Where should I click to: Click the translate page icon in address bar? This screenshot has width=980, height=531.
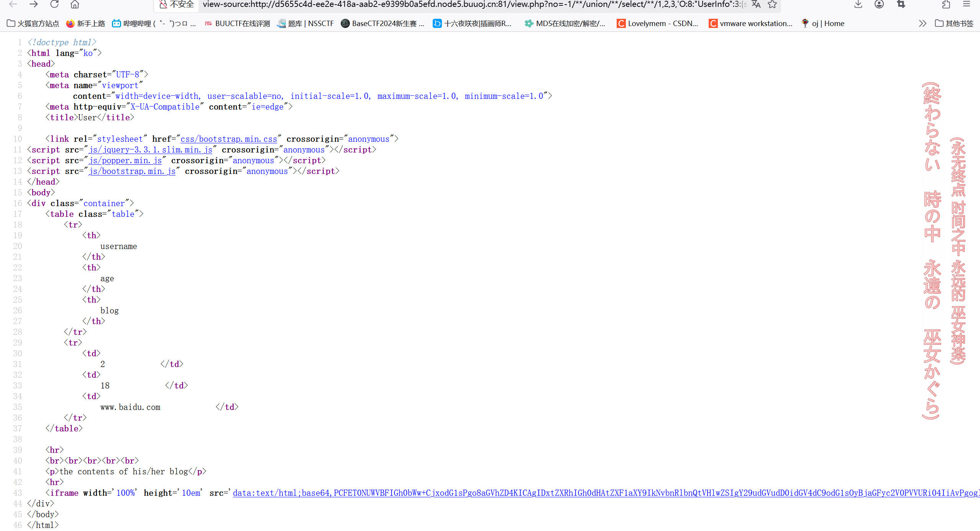(756, 4)
